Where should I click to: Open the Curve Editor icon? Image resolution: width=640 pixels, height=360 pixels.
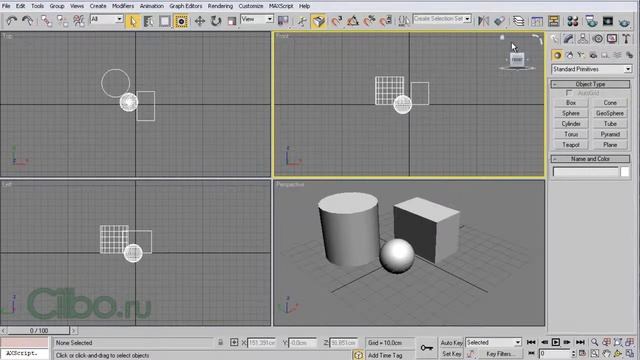tap(537, 21)
